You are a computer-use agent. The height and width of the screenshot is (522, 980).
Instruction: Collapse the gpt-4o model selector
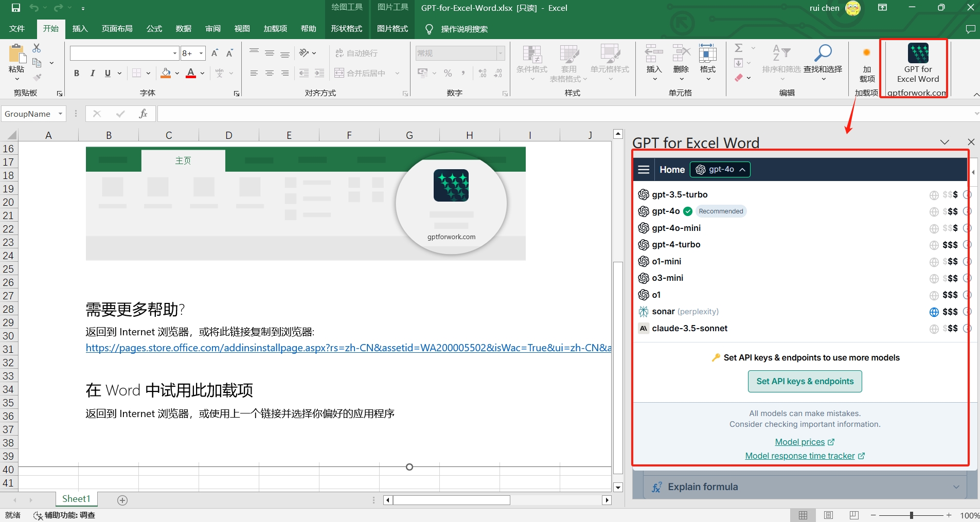click(x=720, y=169)
